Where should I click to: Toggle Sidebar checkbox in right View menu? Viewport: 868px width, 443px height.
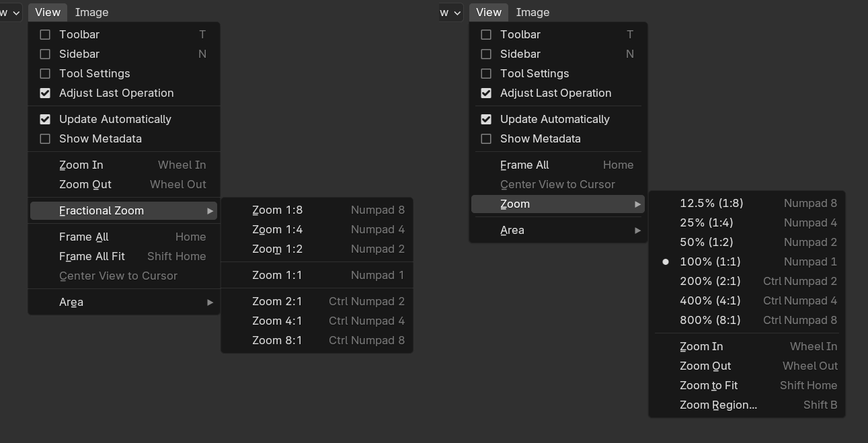point(486,54)
